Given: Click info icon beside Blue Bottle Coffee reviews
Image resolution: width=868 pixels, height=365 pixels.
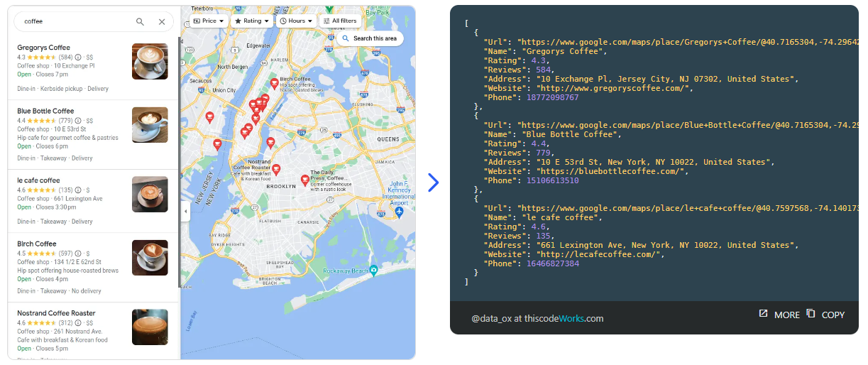Looking at the screenshot, I should 78,121.
